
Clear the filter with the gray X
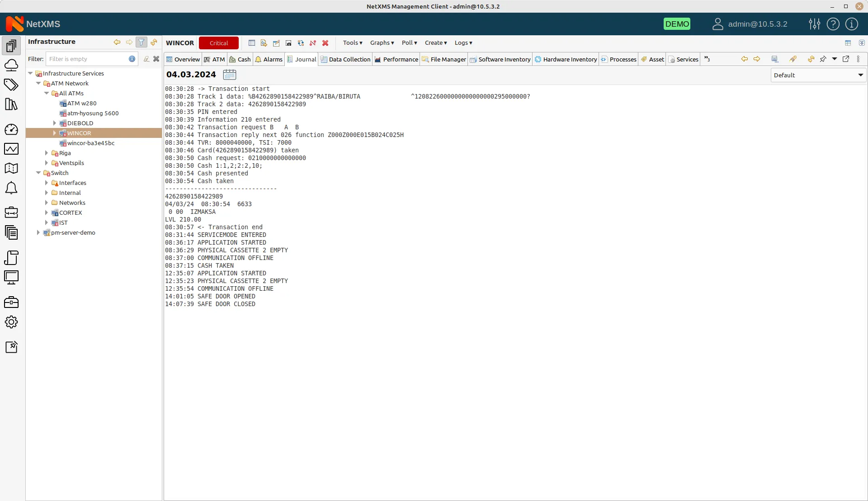156,59
